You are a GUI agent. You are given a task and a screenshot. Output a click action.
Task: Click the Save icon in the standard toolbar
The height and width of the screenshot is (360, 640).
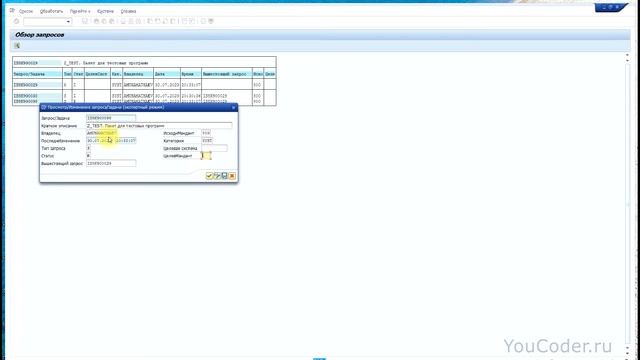85,21
